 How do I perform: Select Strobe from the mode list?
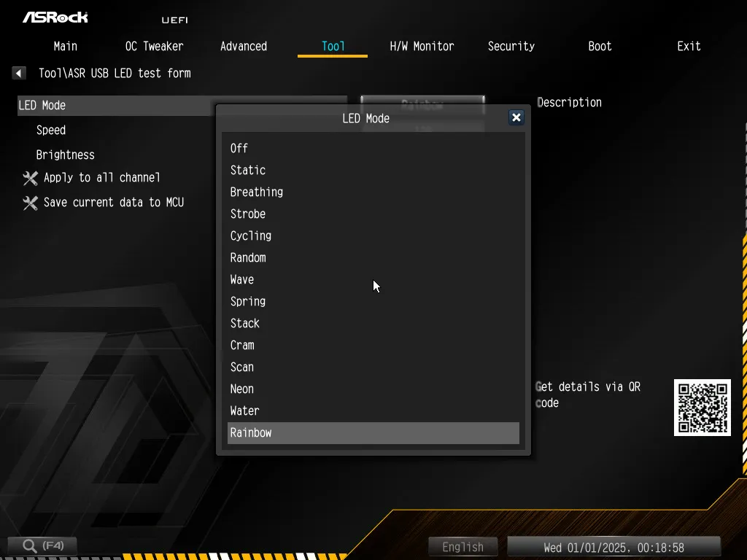(x=248, y=214)
